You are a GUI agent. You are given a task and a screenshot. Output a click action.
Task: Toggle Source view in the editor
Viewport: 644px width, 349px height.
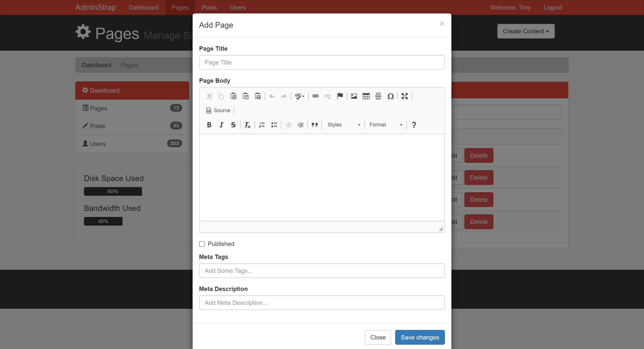coord(218,110)
